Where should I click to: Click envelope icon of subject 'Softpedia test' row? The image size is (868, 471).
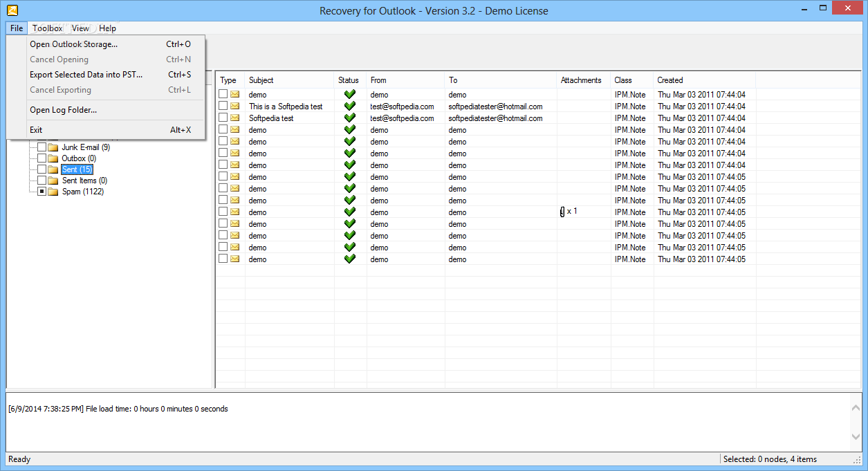point(235,118)
